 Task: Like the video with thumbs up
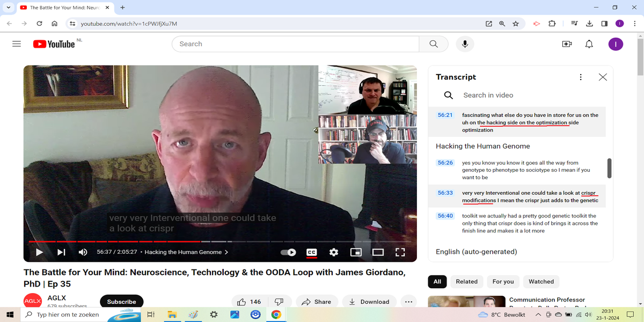(x=249, y=302)
